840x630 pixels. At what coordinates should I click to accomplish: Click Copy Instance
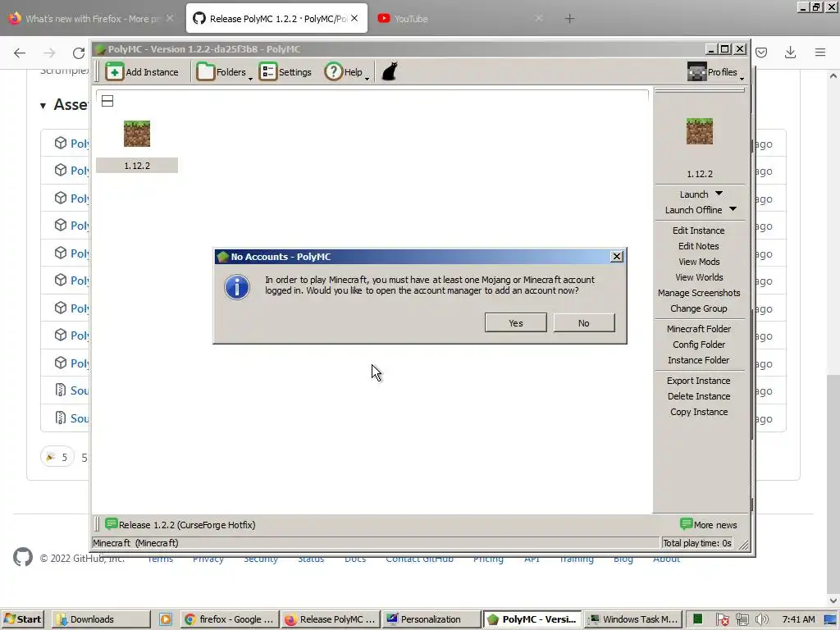pos(699,412)
